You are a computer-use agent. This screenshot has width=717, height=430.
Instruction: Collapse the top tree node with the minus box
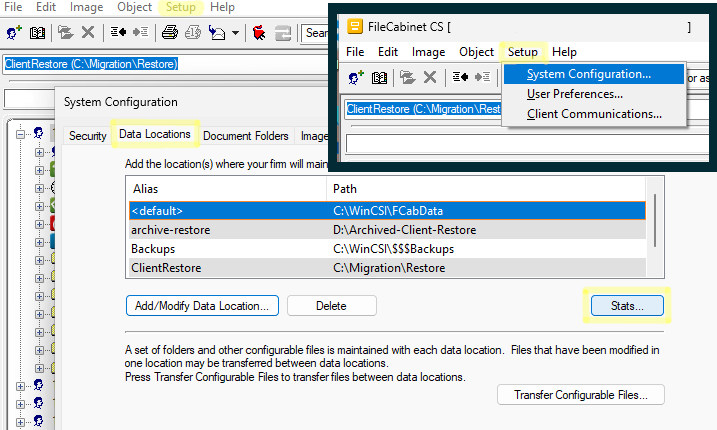point(20,134)
